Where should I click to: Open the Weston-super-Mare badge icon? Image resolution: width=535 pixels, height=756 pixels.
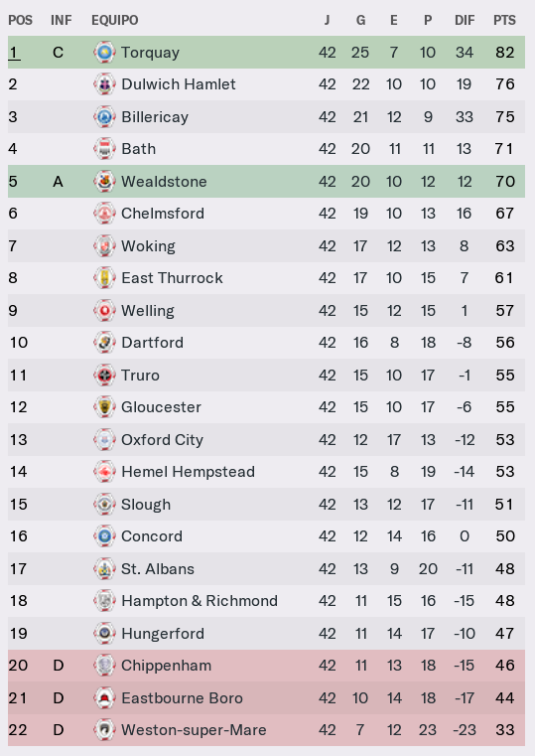point(104,730)
